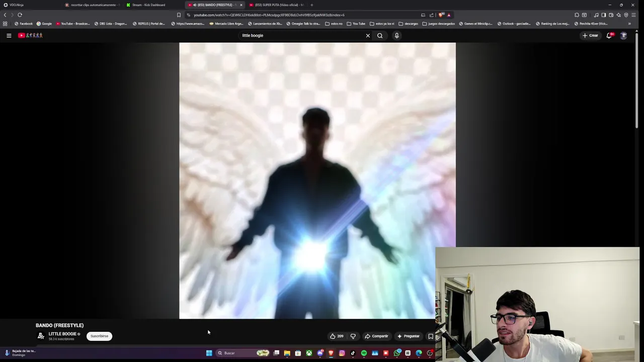Image resolution: width=644 pixels, height=362 pixels.
Task: Open the Brave wallet icon
Action: [611, 15]
